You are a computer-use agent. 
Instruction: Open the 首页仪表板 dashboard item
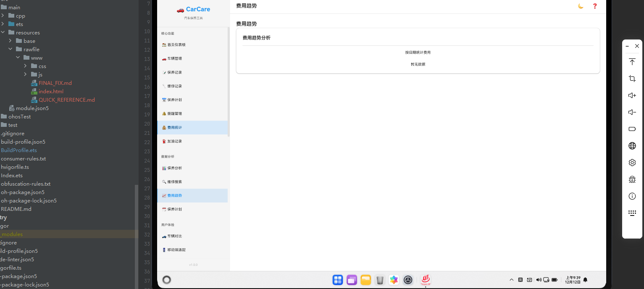tap(176, 45)
